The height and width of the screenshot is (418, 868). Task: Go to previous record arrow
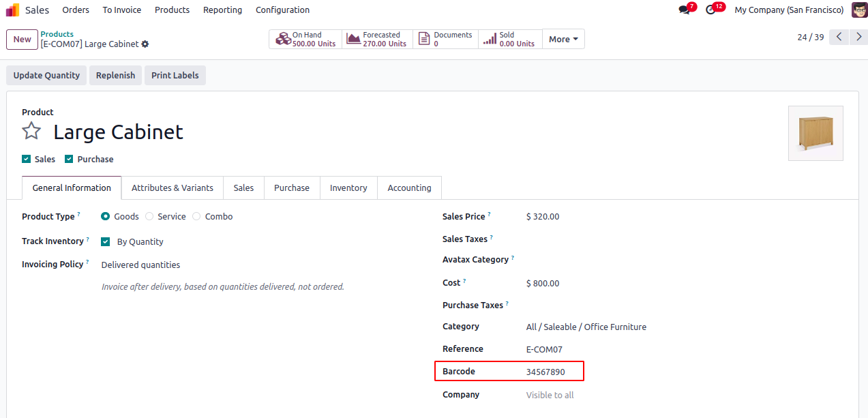coord(839,37)
